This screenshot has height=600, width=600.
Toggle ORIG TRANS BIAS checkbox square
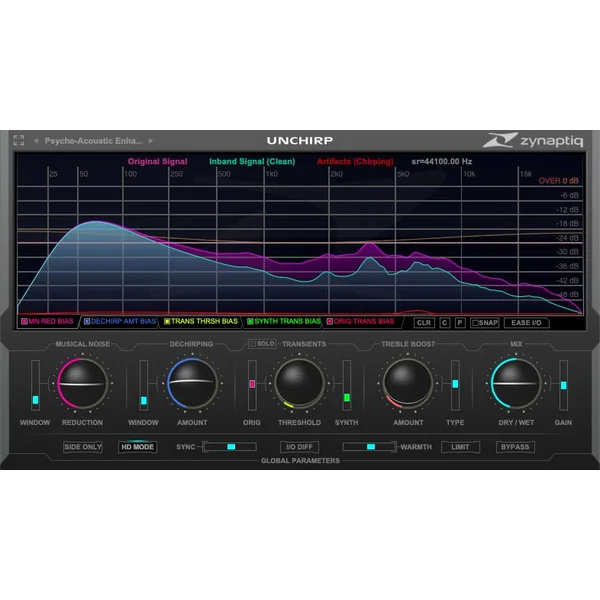[329, 321]
